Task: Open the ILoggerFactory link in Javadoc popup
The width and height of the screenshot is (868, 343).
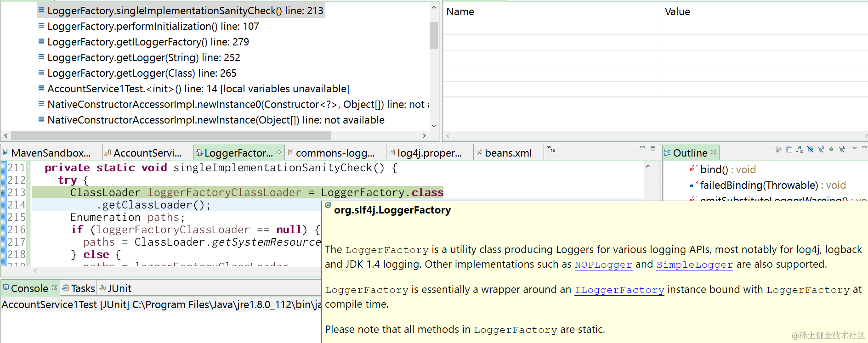Action: [x=619, y=290]
